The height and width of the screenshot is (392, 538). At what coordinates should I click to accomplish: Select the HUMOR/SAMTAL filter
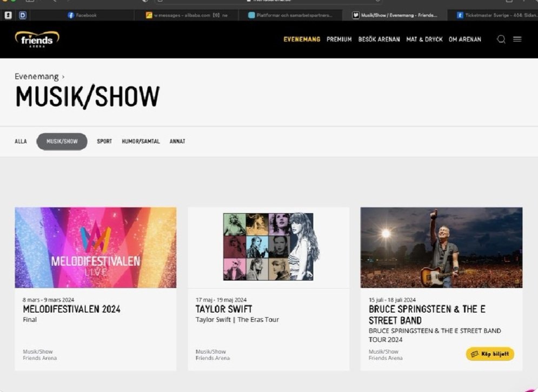[x=141, y=141]
